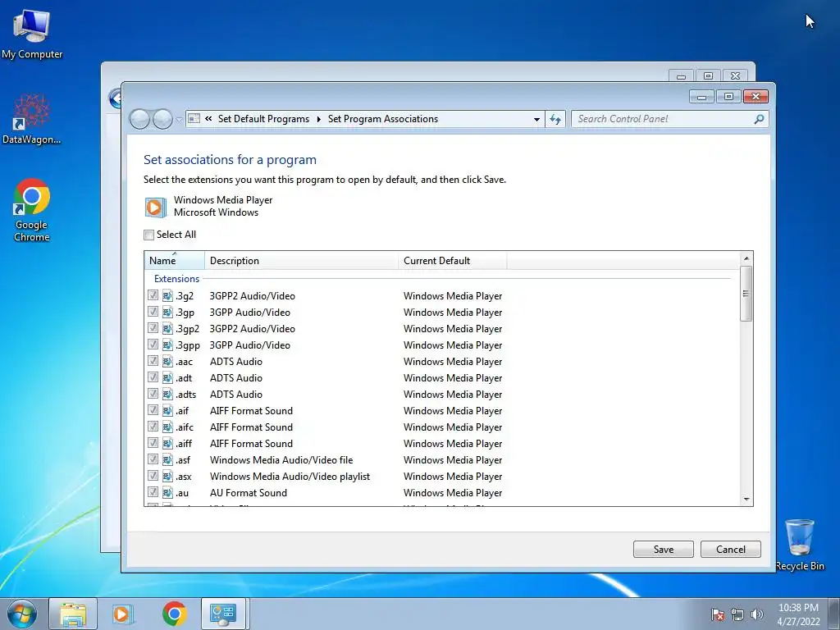Launch Google Chrome from desktop icon
This screenshot has width=840, height=630.
click(32, 209)
